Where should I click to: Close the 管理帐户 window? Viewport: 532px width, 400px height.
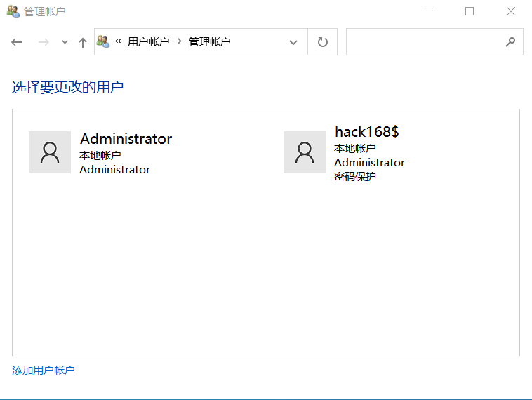click(x=511, y=11)
